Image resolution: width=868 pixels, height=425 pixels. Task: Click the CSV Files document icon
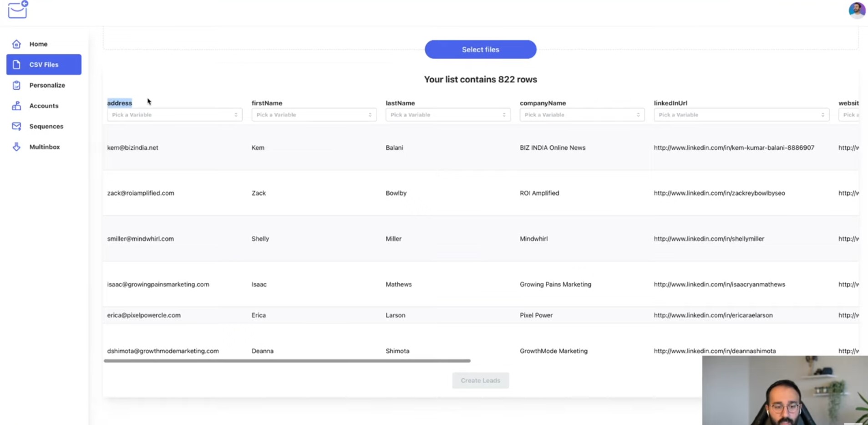(x=16, y=65)
